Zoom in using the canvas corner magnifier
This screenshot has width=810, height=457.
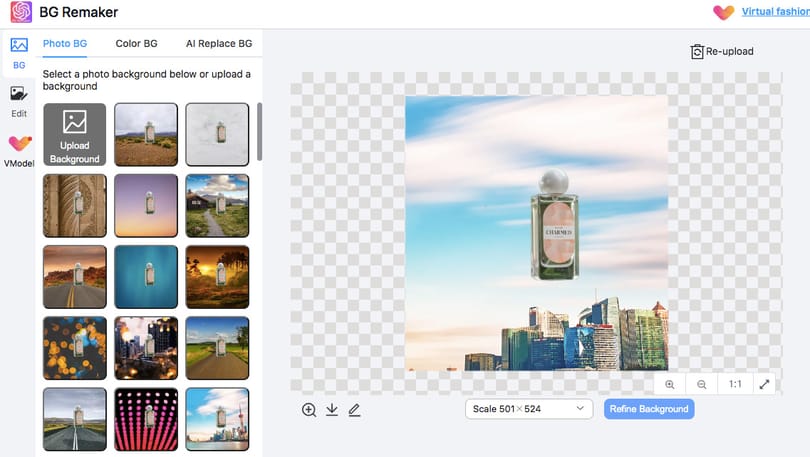click(x=670, y=384)
